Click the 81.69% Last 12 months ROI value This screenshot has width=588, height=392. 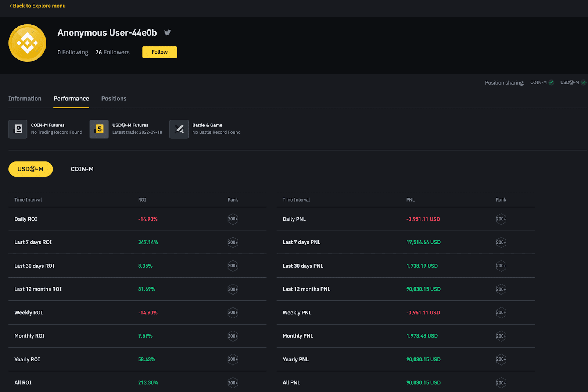147,289
